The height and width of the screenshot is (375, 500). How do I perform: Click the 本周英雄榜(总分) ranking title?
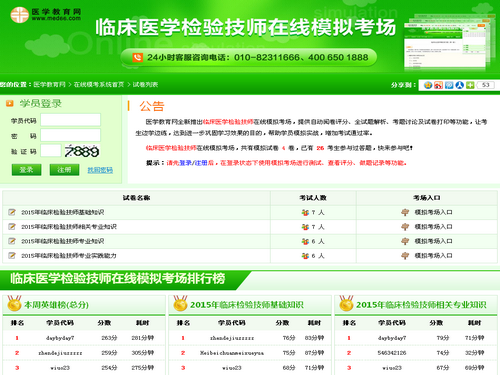pos(56,305)
